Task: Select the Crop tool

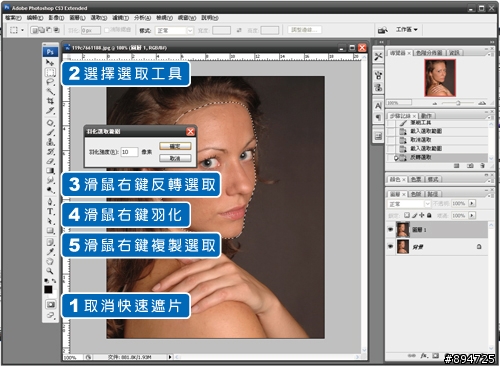Action: [x=50, y=100]
